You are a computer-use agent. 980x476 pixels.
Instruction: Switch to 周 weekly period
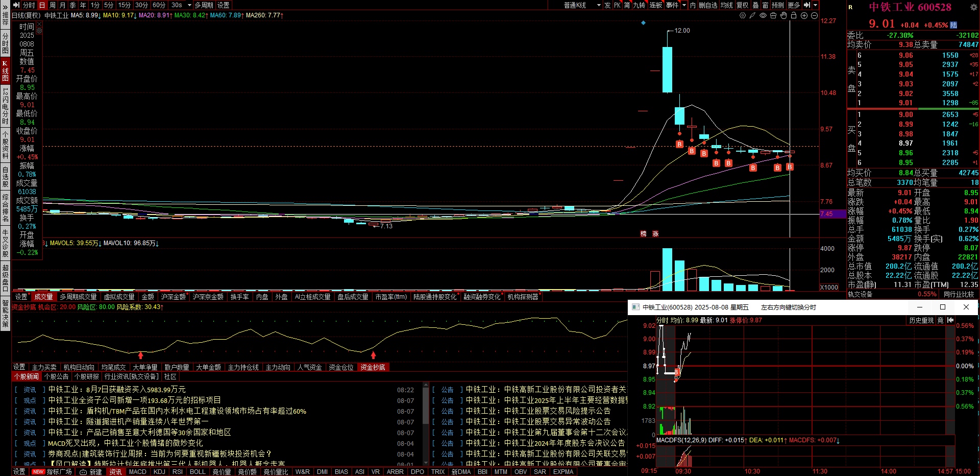(x=52, y=5)
